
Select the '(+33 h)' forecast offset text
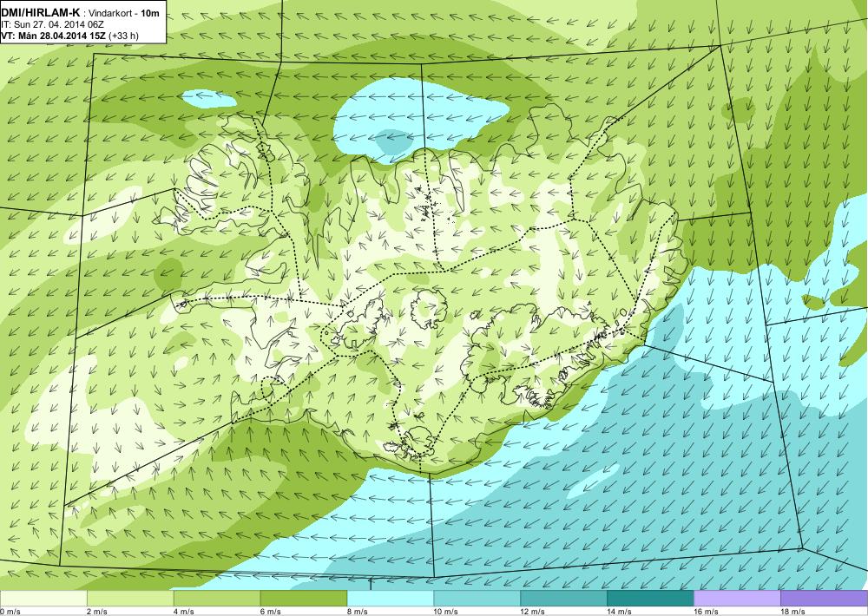tap(124, 36)
